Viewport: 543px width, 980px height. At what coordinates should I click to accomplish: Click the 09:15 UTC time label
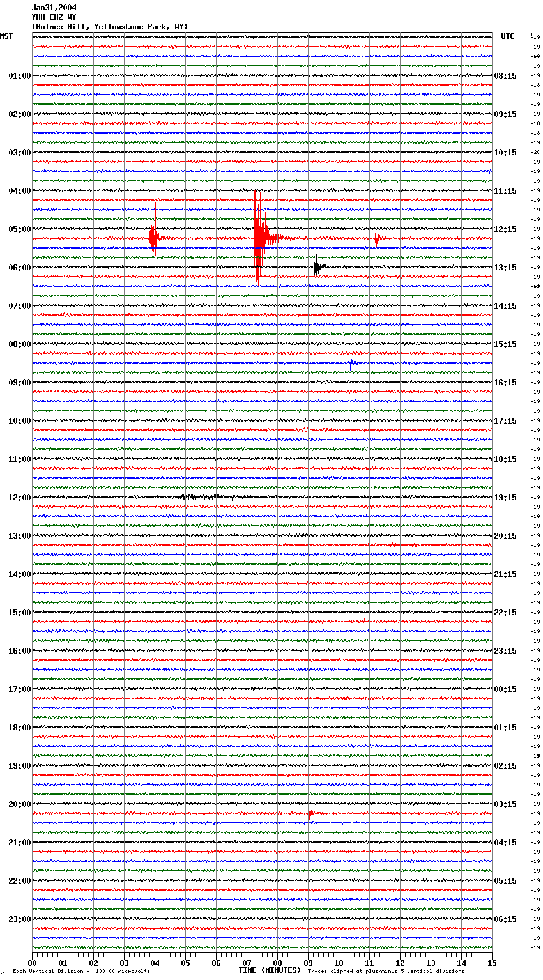[505, 114]
